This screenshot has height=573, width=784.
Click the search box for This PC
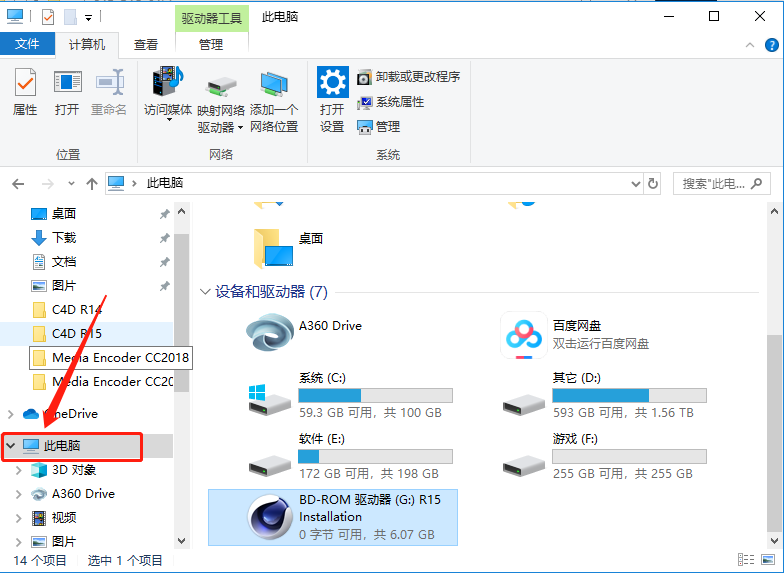pyautogui.click(x=722, y=184)
